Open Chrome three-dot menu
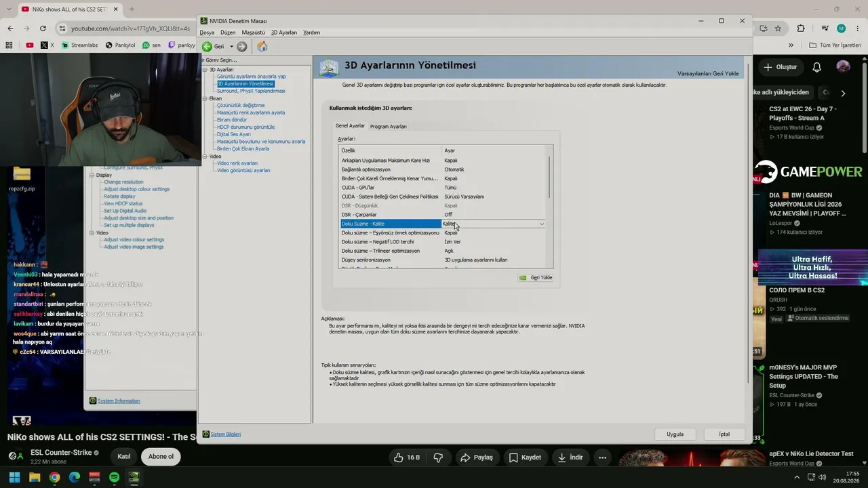868x488 pixels. pyautogui.click(x=858, y=28)
